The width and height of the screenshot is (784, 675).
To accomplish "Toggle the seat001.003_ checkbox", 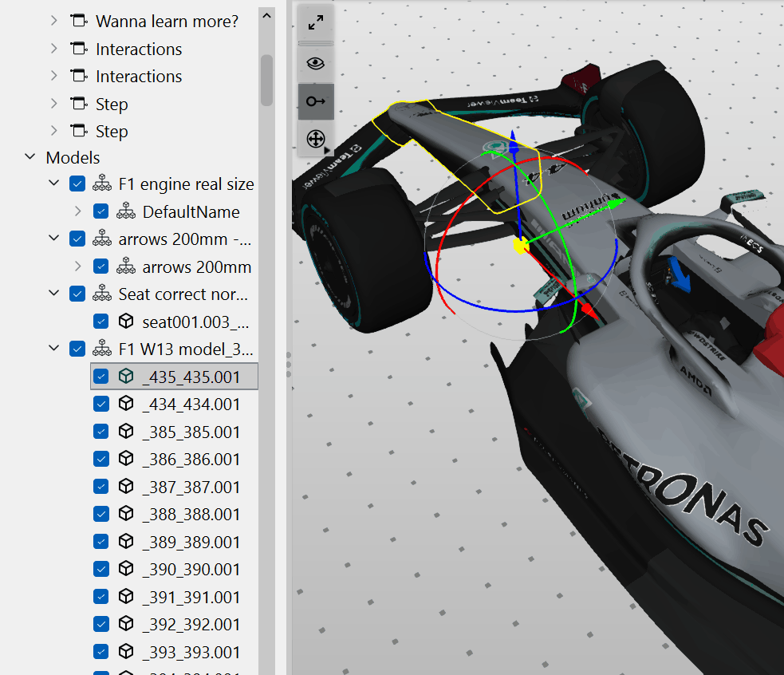I will pos(101,322).
